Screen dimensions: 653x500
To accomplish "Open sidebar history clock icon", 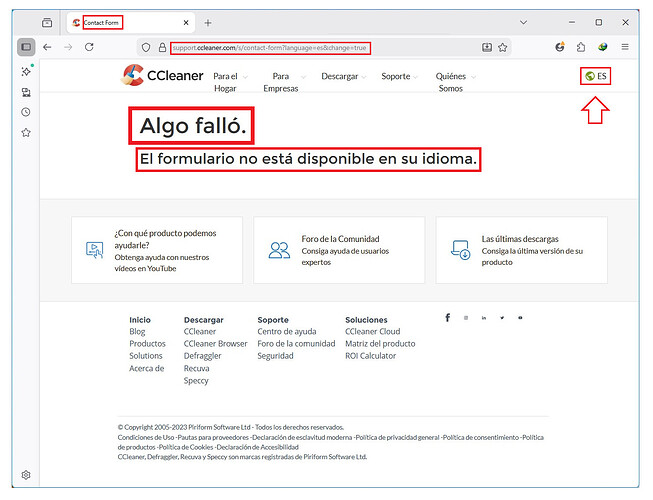I will 26,112.
